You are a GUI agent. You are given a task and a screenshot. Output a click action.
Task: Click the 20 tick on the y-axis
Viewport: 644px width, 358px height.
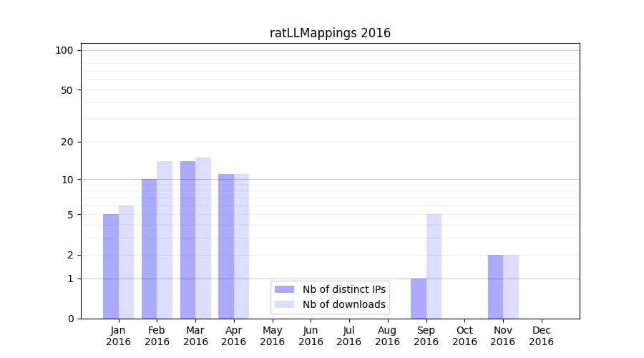tap(67, 142)
